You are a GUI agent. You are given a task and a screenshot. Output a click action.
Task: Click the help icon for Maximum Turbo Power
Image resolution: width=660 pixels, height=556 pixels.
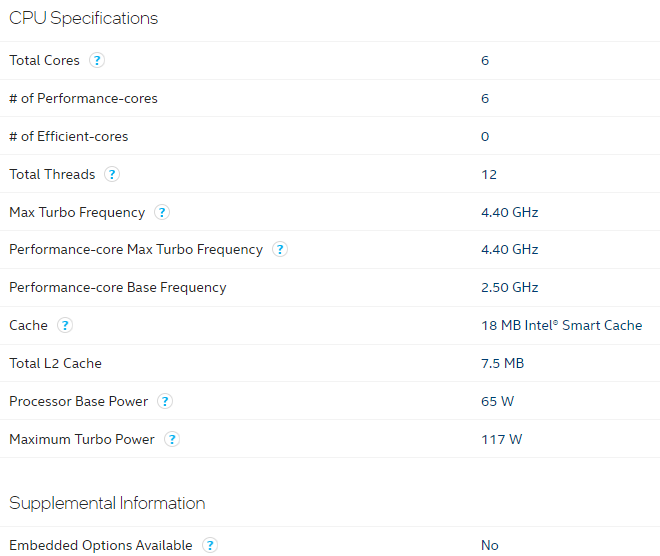tap(172, 439)
